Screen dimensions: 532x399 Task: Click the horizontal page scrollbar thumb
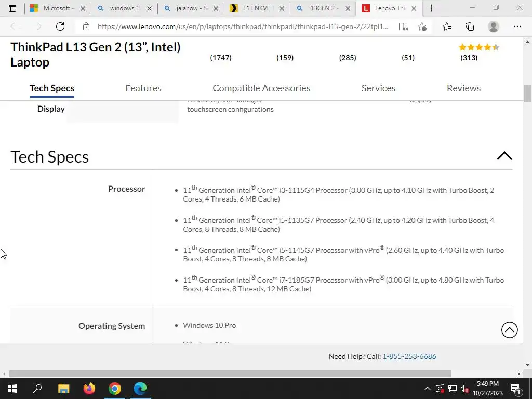pyautogui.click(x=230, y=374)
